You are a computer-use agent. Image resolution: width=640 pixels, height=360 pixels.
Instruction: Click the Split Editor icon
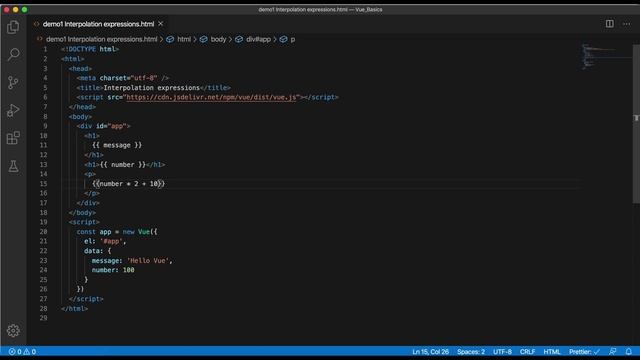click(609, 24)
